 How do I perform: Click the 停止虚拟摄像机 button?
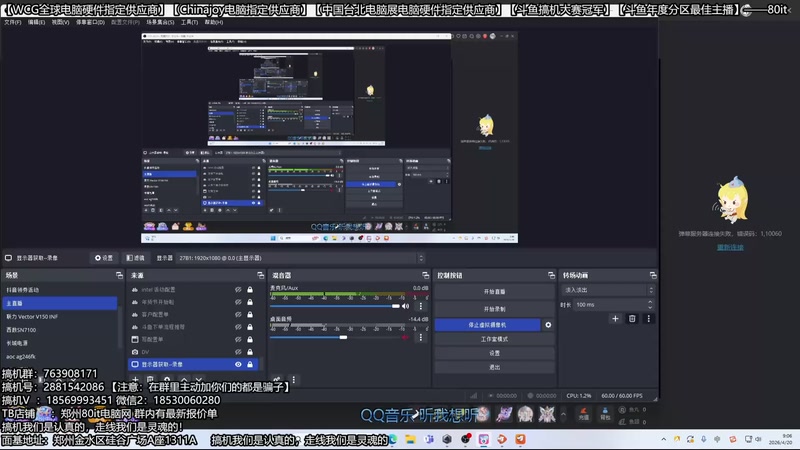(487, 325)
